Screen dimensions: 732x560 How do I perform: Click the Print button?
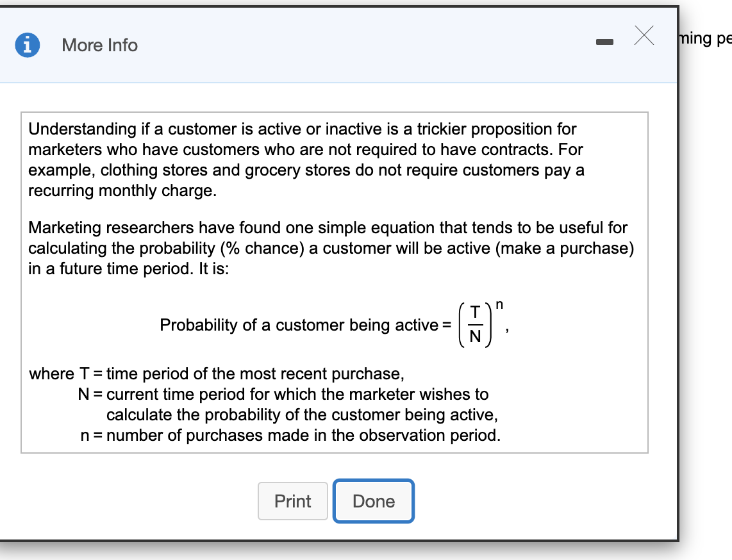(x=293, y=501)
